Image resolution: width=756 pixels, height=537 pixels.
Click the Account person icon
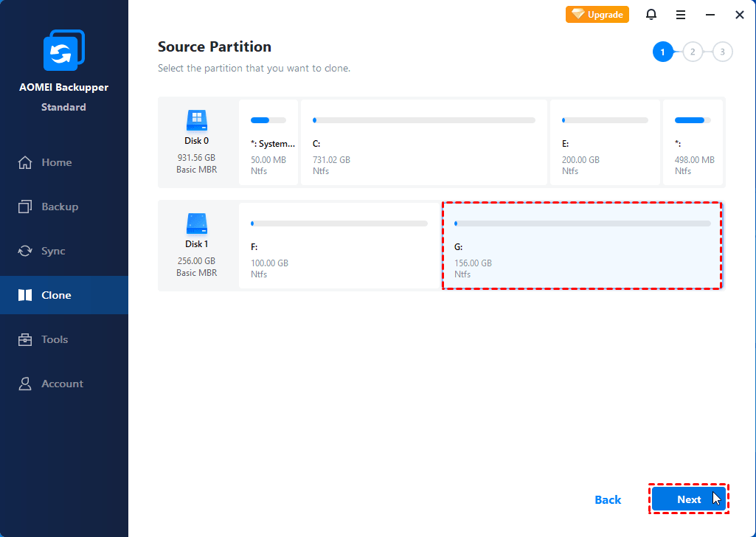click(25, 384)
